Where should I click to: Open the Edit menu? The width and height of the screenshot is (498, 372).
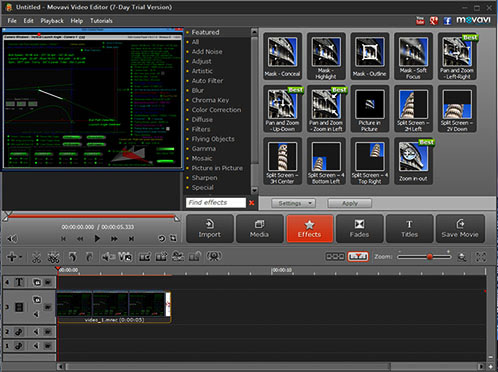[x=28, y=21]
